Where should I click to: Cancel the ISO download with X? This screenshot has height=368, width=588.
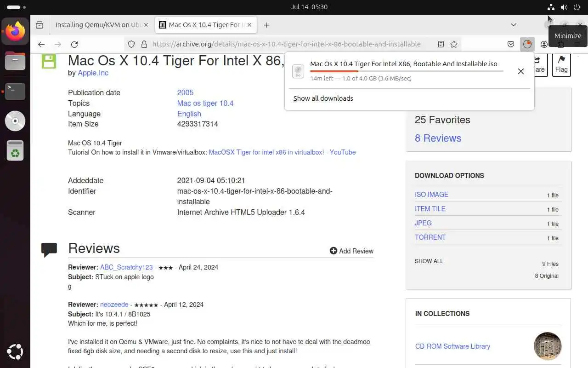coord(520,71)
